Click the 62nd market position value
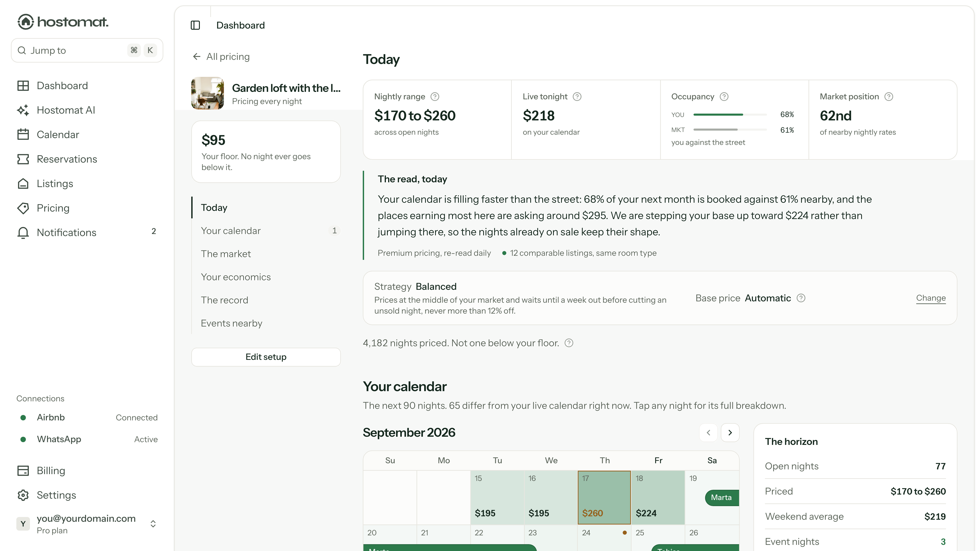 (x=835, y=116)
